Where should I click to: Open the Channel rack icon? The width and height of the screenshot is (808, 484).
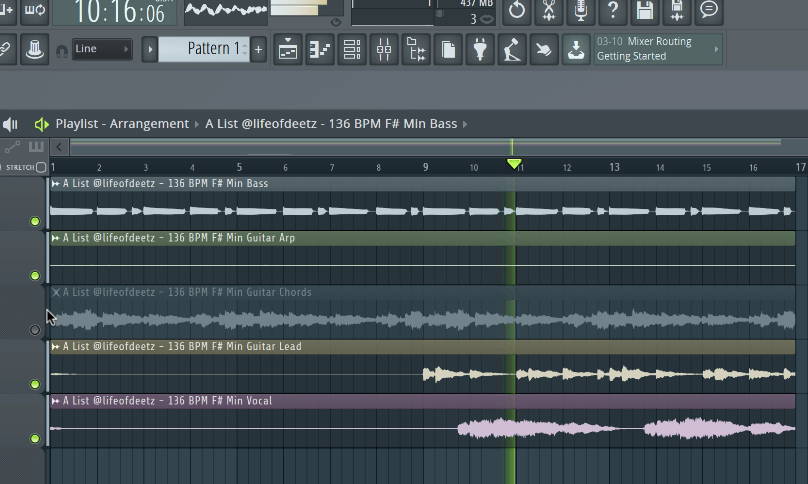point(352,50)
